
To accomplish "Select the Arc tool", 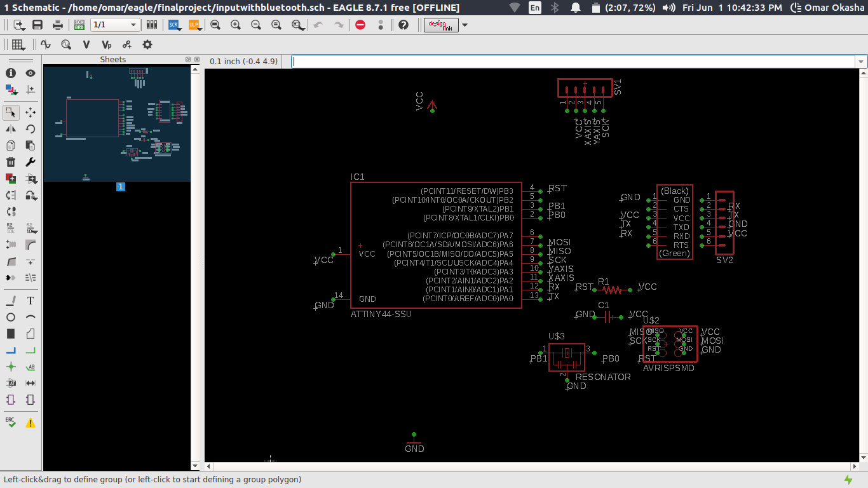I will point(31,317).
